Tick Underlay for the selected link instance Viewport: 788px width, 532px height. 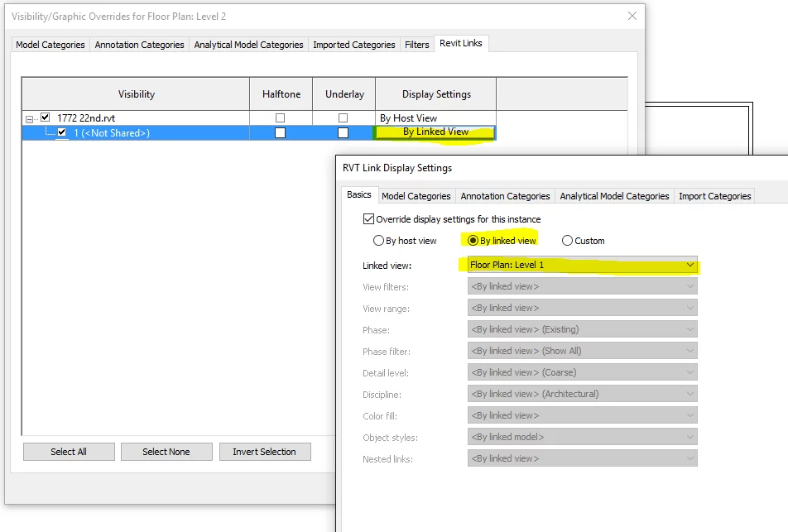(x=344, y=132)
